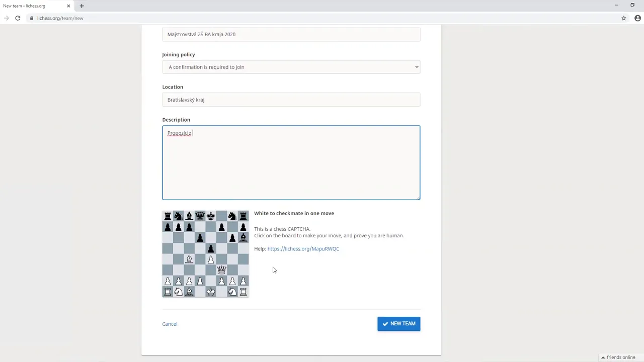The image size is (644, 362).
Task: Click the black knight on g8
Action: (232, 216)
